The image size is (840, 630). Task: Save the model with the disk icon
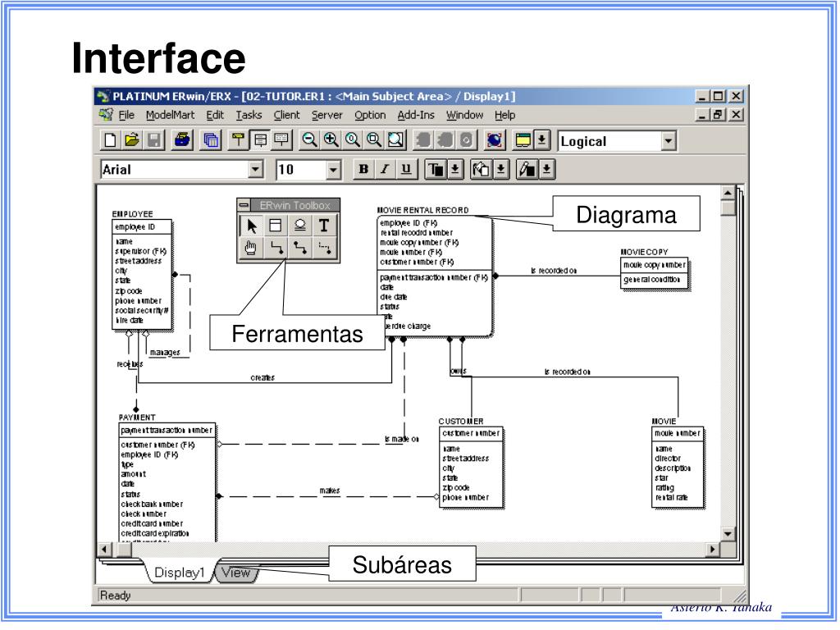tap(153, 140)
